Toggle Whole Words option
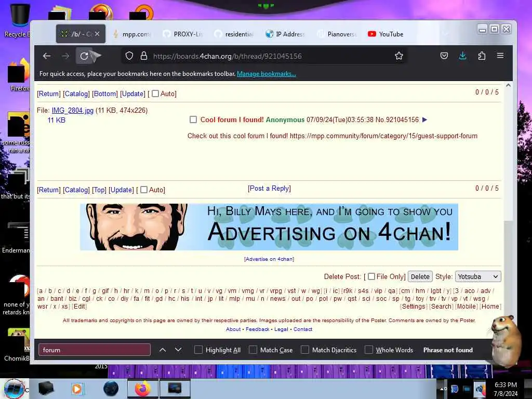Image resolution: width=532 pixels, height=399 pixels. tap(368, 350)
